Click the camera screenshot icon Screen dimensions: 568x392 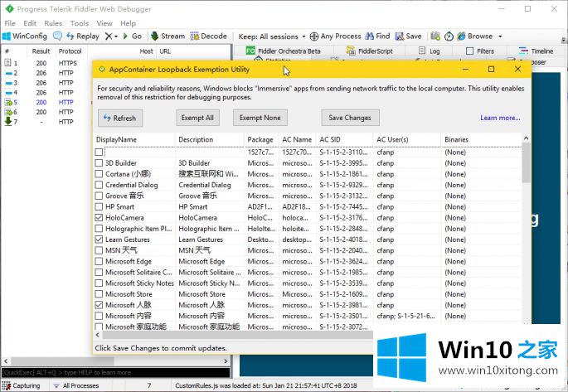[x=435, y=36]
